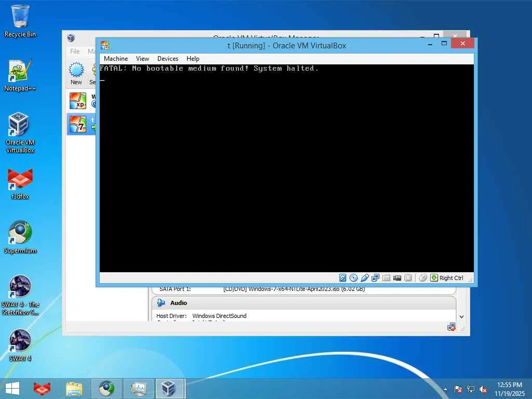Click the shared folders status icon
532x399 pixels.
[x=386, y=278]
